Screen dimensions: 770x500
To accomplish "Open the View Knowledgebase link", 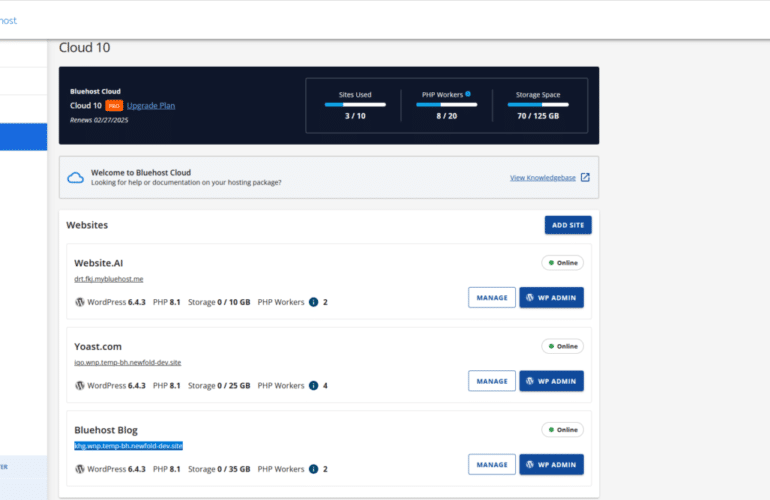I will tap(543, 178).
